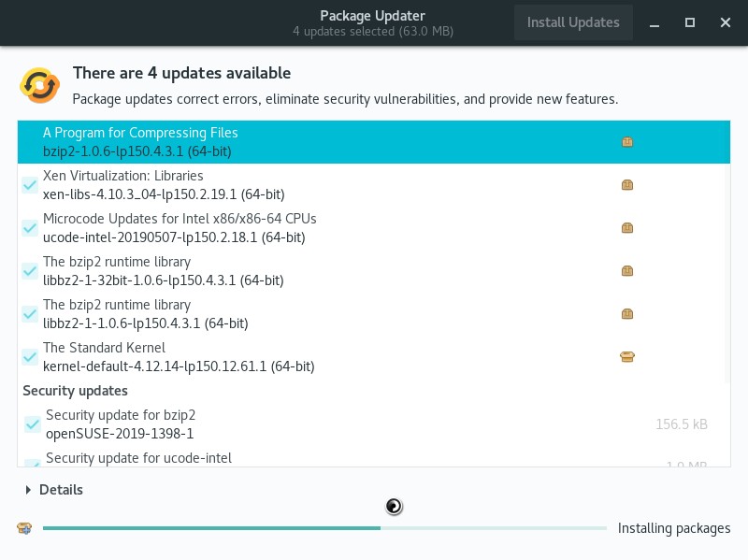
Task: Click the package icon in the bzip2-1.0.6 row
Action: click(627, 142)
